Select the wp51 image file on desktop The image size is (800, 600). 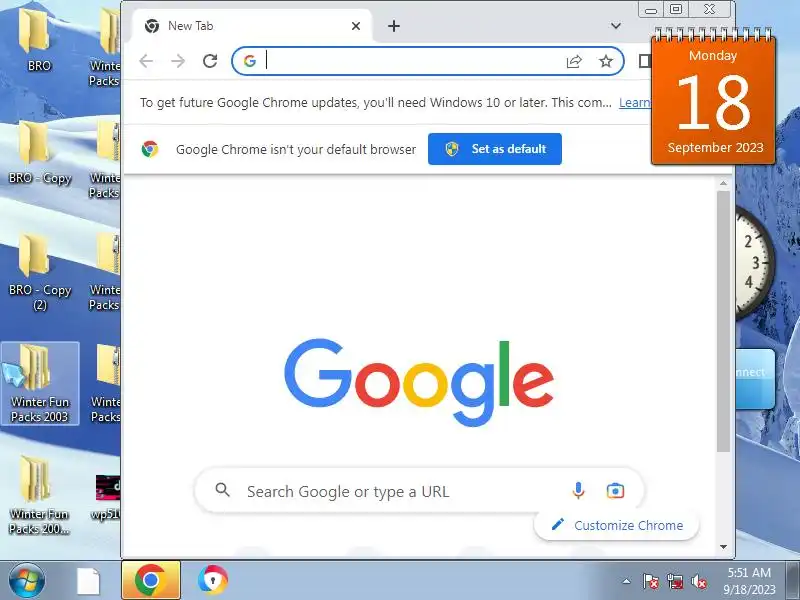pos(107,497)
